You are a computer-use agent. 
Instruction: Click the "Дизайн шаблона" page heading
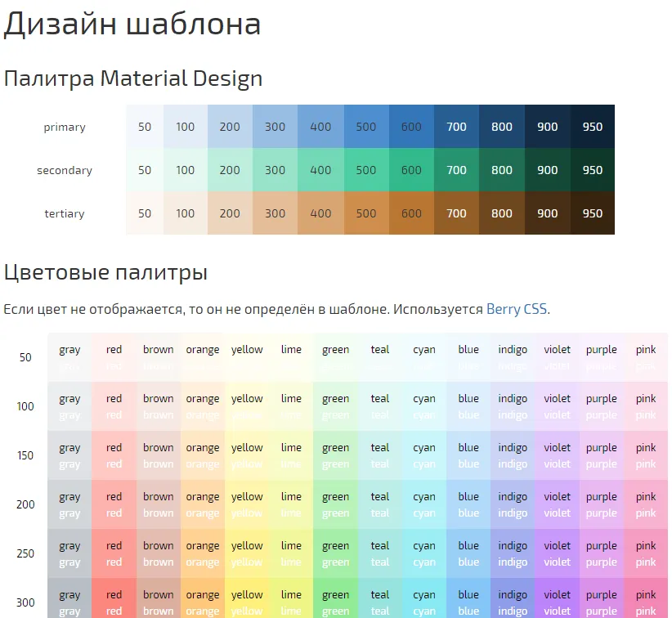132,25
